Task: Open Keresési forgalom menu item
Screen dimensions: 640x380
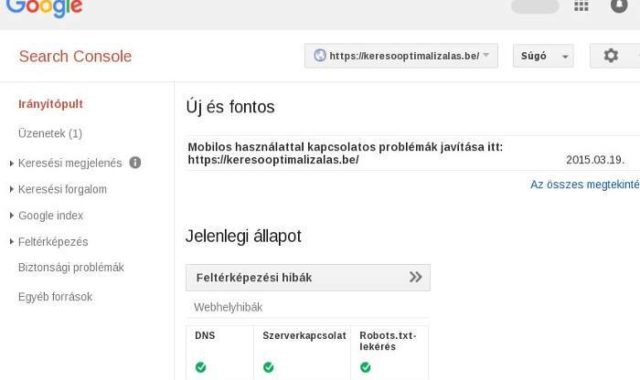Action: [x=62, y=189]
